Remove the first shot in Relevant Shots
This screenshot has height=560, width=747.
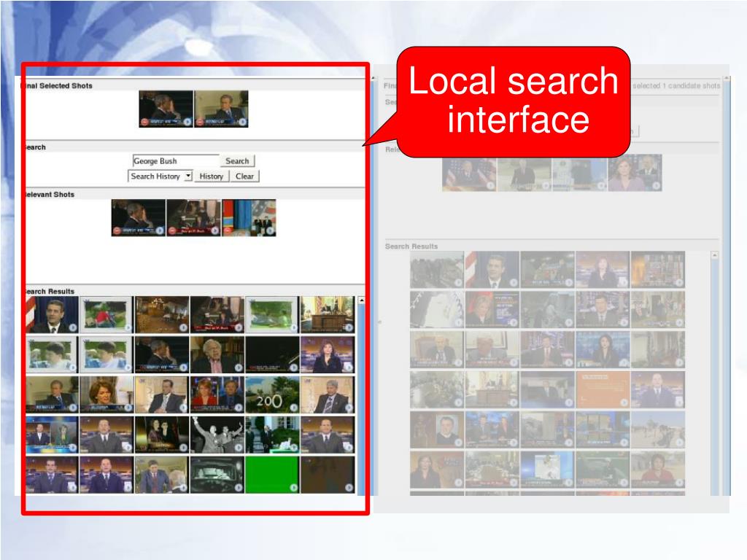pyautogui.click(x=117, y=231)
